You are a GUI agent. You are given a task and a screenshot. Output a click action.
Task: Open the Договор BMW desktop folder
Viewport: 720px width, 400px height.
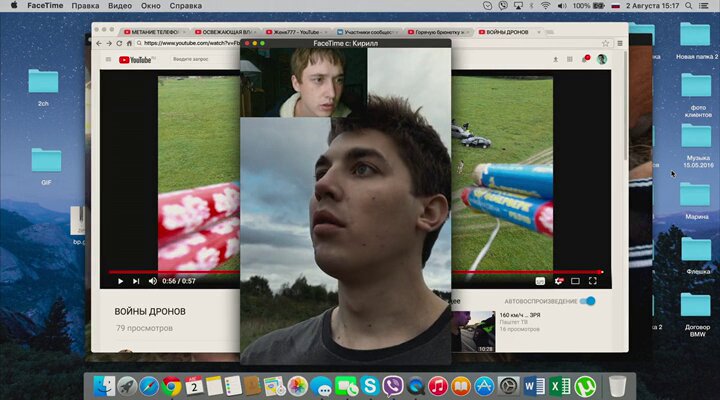click(695, 305)
